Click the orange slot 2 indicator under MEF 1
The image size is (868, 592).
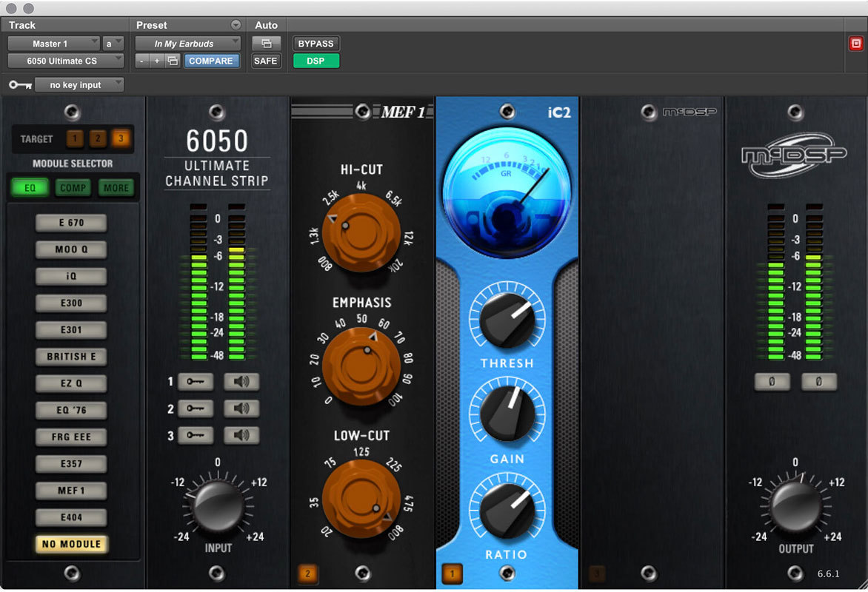(x=308, y=573)
